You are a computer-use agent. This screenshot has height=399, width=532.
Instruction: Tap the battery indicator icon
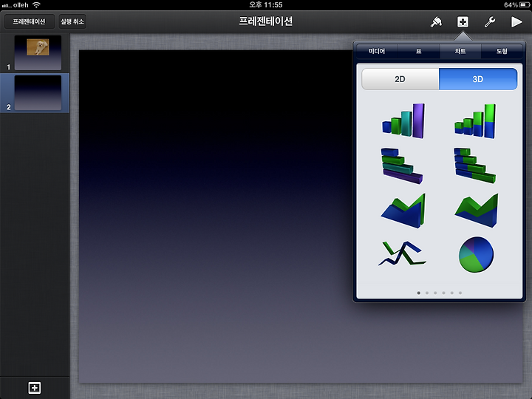pos(525,4)
